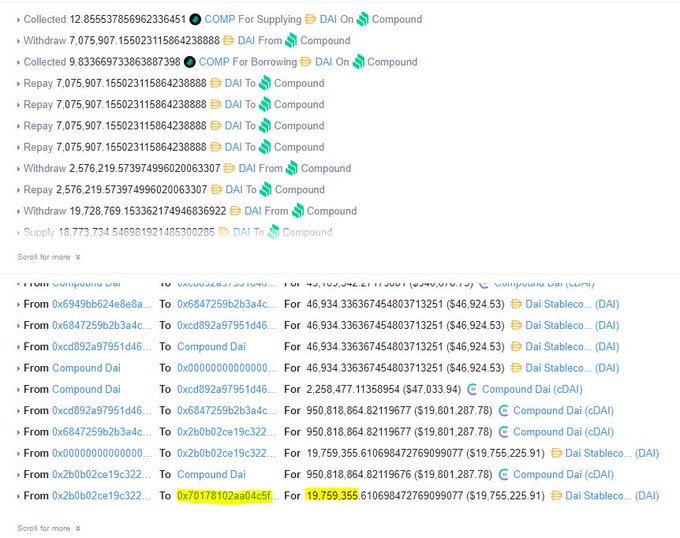Select amount 2,258,477.11358954 ($47,033.94)
This screenshot has height=538, width=680.
(383, 389)
